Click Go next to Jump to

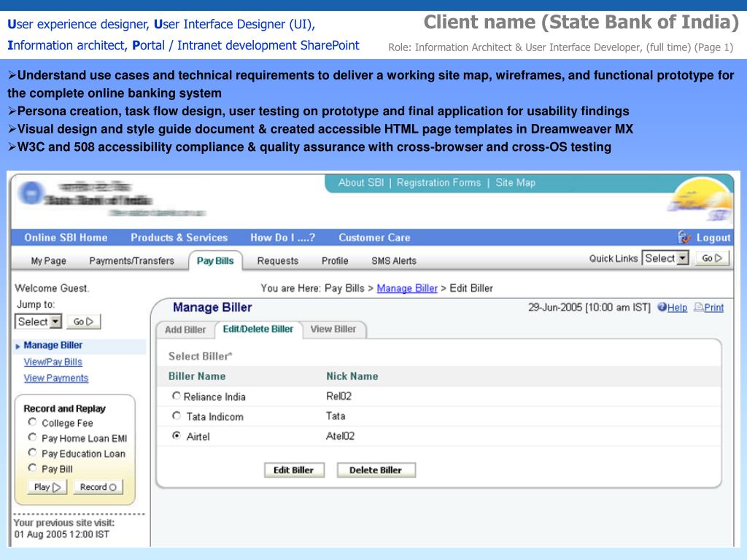coord(83,322)
